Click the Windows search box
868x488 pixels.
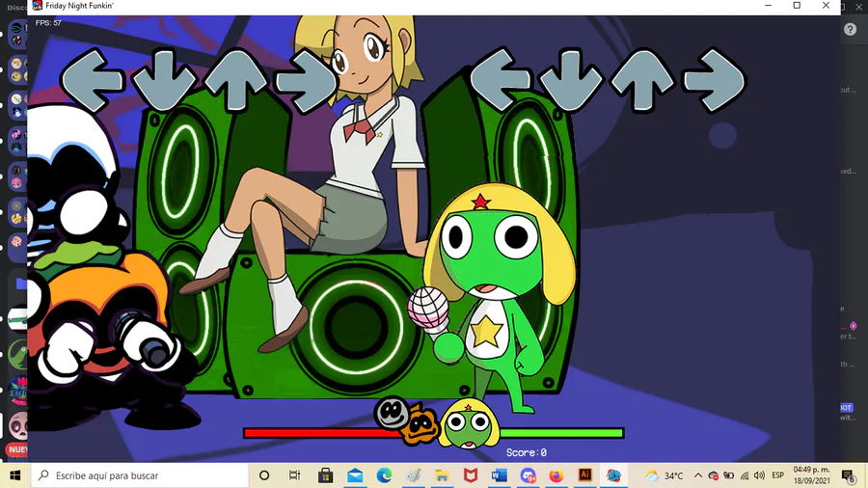[140, 475]
